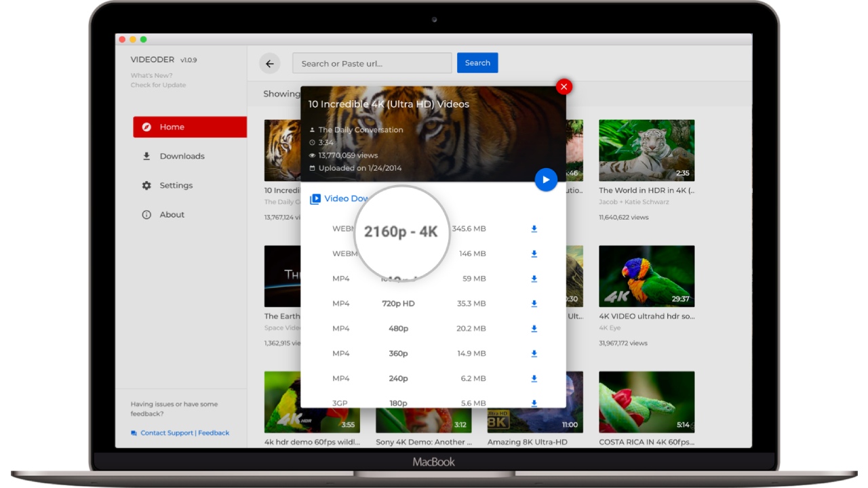Image resolution: width=868 pixels, height=488 pixels.
Task: Select the 720p HD quality label
Action: 398,304
